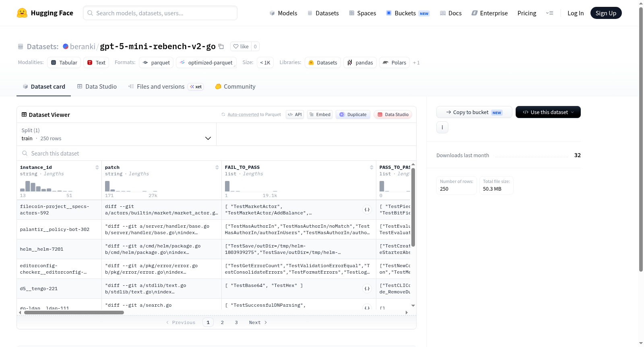Go to page 2 of the table
The height and width of the screenshot is (347, 644).
tap(222, 322)
